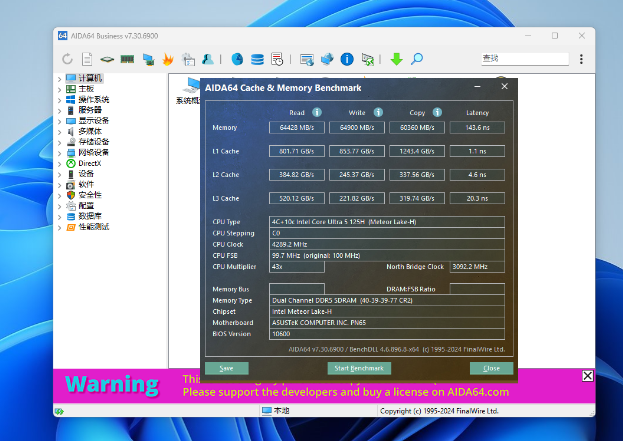Expand the 性能测试 tree node
This screenshot has width=624, height=442.
coord(59,228)
